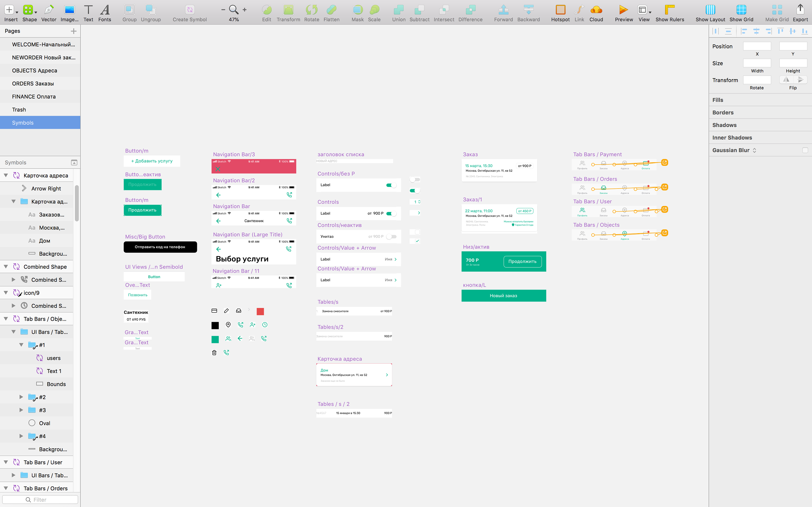Start Preview with the play icon

(x=623, y=10)
